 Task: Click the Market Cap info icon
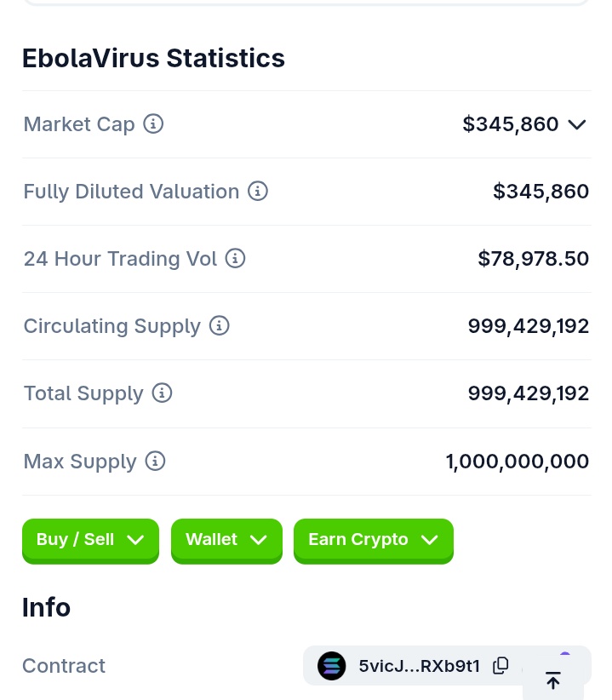coord(153,123)
